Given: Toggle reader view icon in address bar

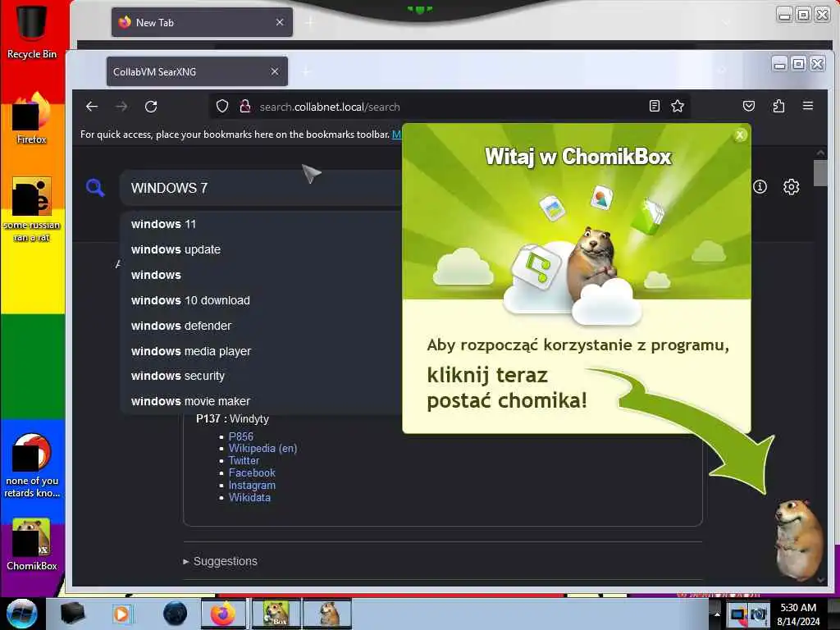Looking at the screenshot, I should (654, 106).
